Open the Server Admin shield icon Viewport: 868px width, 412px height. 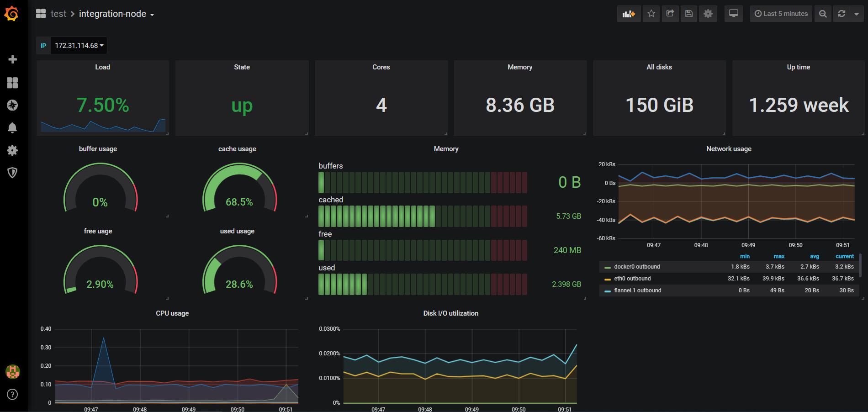(13, 173)
